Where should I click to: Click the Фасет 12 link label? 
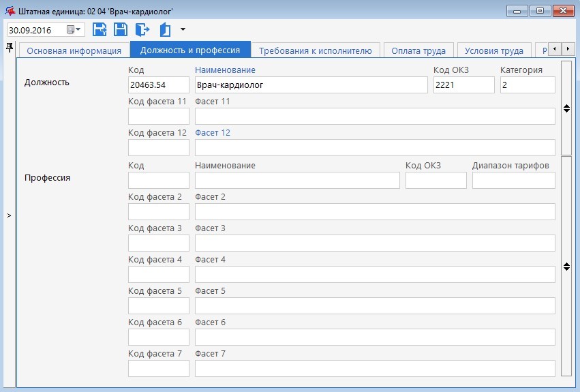click(213, 132)
